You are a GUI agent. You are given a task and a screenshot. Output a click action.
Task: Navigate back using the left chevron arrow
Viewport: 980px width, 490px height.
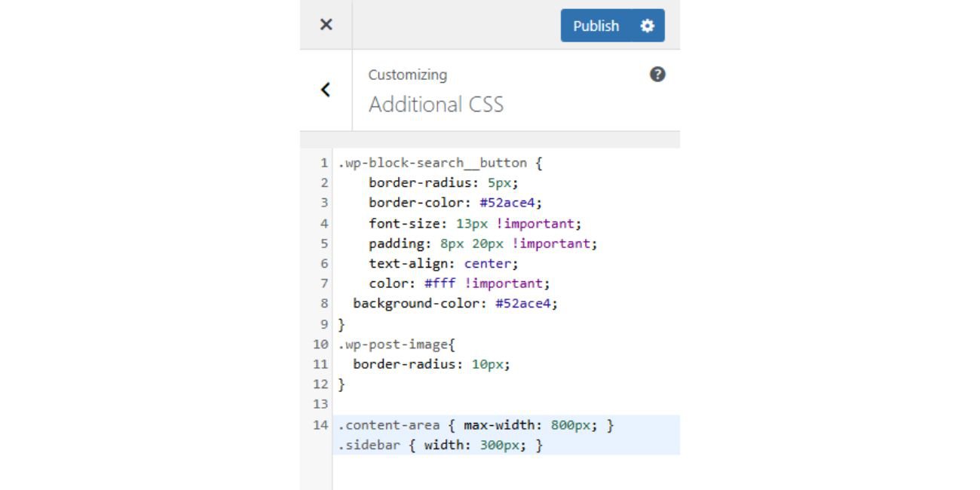[325, 89]
